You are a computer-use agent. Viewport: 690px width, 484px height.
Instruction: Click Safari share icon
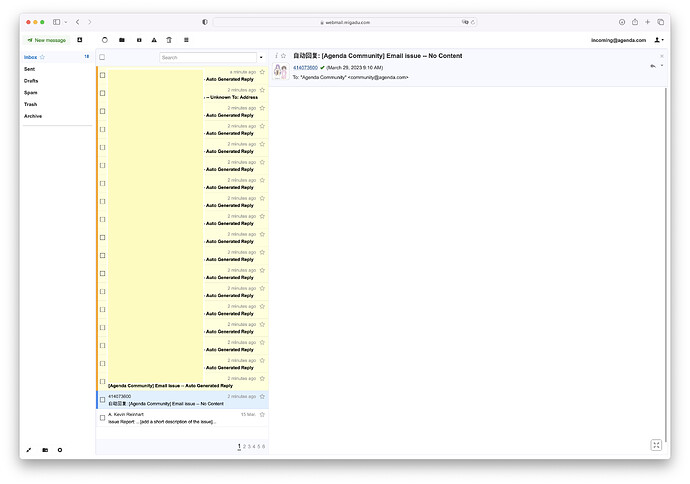635,22
